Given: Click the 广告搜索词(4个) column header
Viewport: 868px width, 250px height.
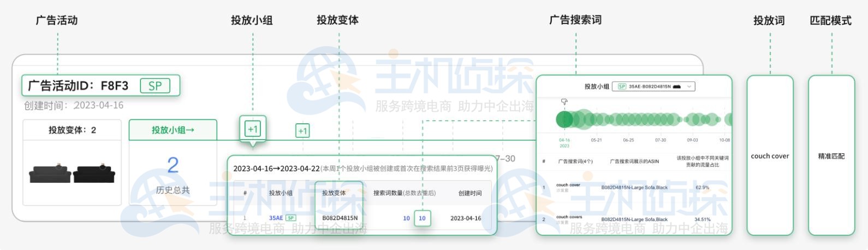Looking at the screenshot, I should click(x=575, y=162).
